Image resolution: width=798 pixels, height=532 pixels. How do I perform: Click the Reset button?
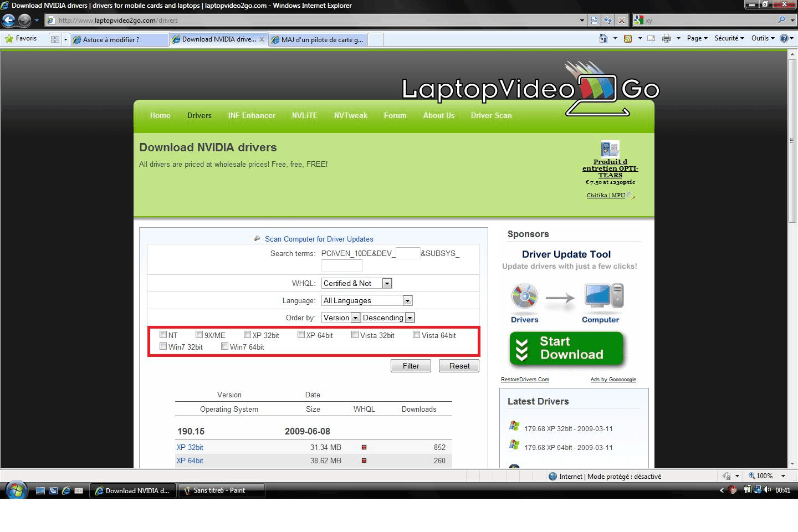459,366
